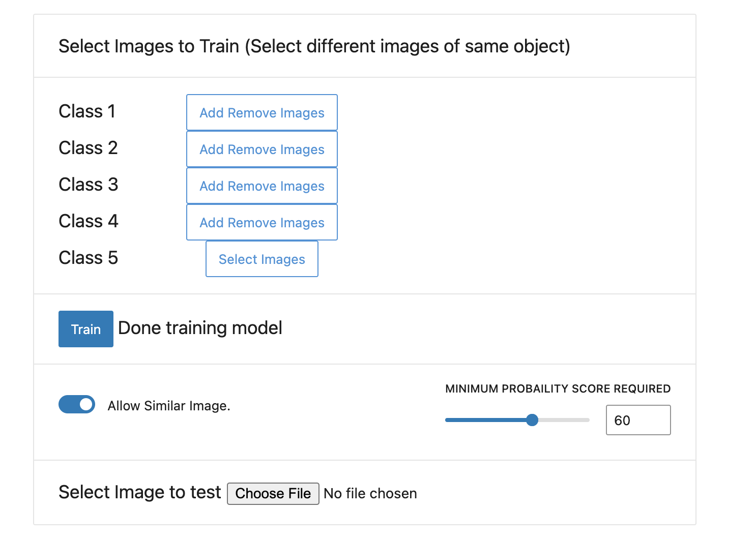Click the Class 5 label
The image size is (756, 540).
pos(88,257)
